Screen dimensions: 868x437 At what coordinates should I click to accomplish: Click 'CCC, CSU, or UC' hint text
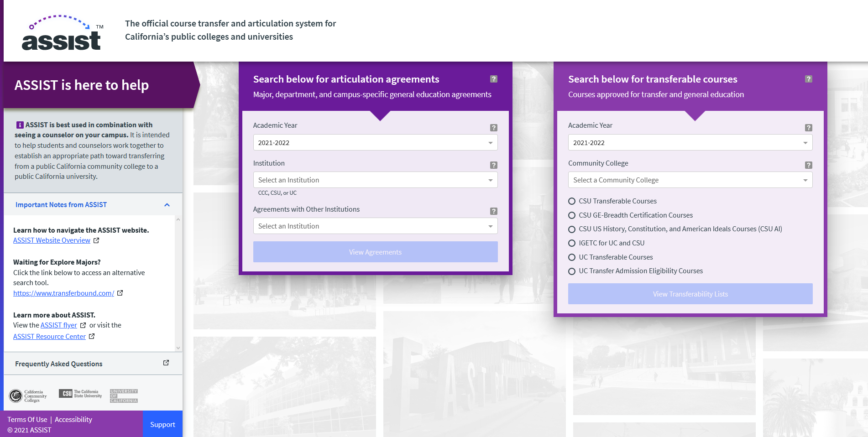[x=277, y=193]
